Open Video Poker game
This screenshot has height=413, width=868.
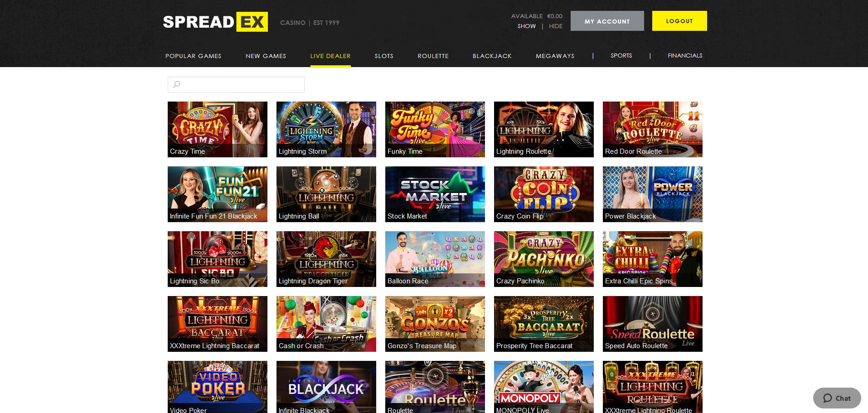[x=218, y=387]
